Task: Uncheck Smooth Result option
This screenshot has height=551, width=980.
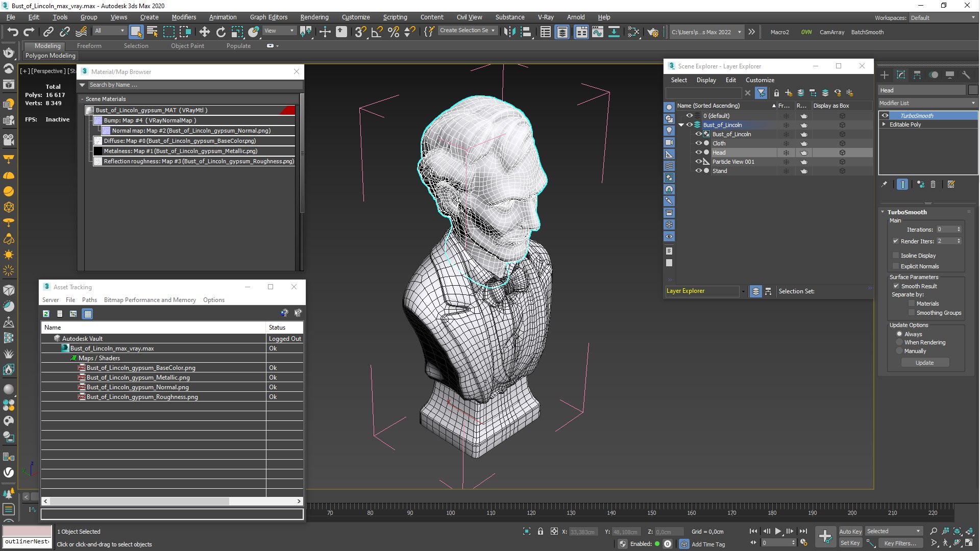Action: click(x=896, y=286)
